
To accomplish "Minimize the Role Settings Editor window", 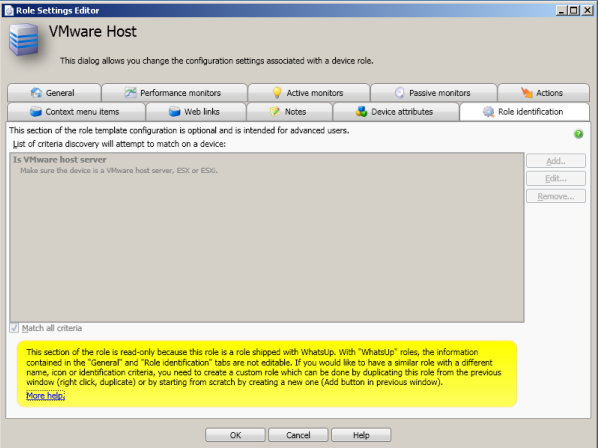I will [561, 10].
